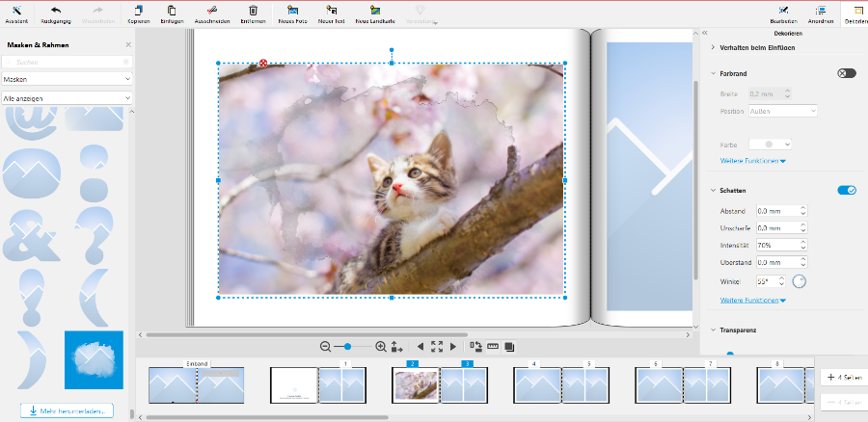This screenshot has height=422, width=868.
Task: Enable the Farbrand toggle switch
Action: [847, 73]
